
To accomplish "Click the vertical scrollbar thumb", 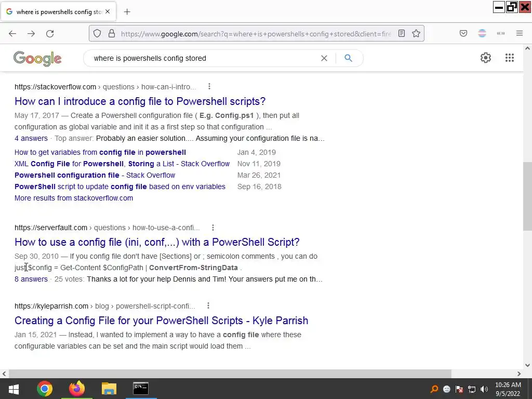I will click(x=527, y=196).
